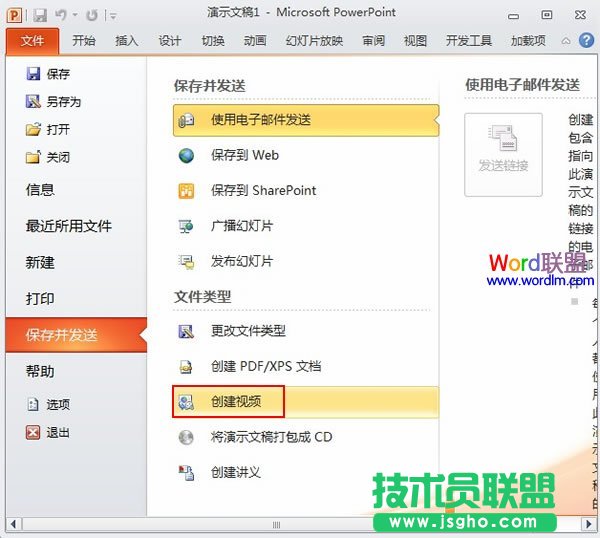Click the 创建 PDF/XPS 文档 icon
This screenshot has height=538, width=600.
(x=186, y=367)
